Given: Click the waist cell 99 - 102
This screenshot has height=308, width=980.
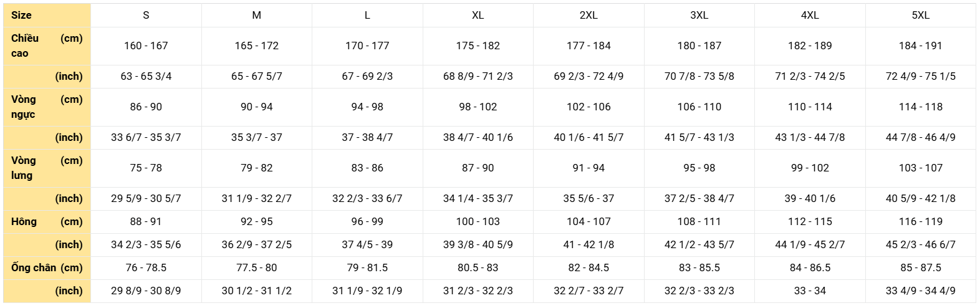Looking at the screenshot, I should 810,168.
